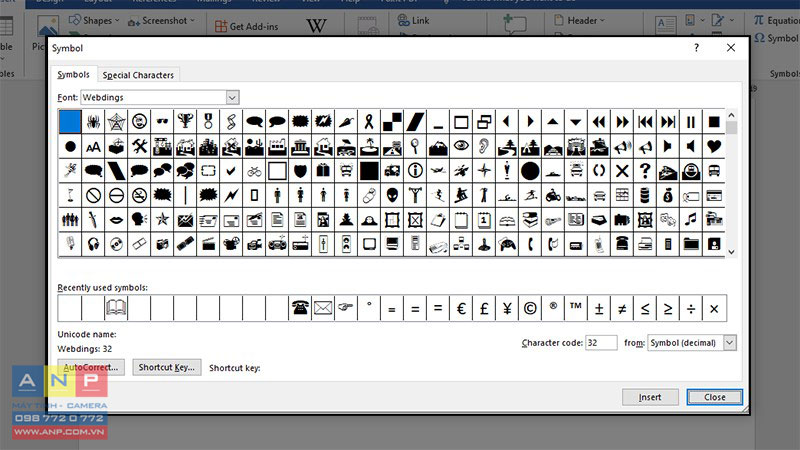Image resolution: width=800 pixels, height=450 pixels.
Task: Select the black telephone symbol in grid
Action: 622,244
